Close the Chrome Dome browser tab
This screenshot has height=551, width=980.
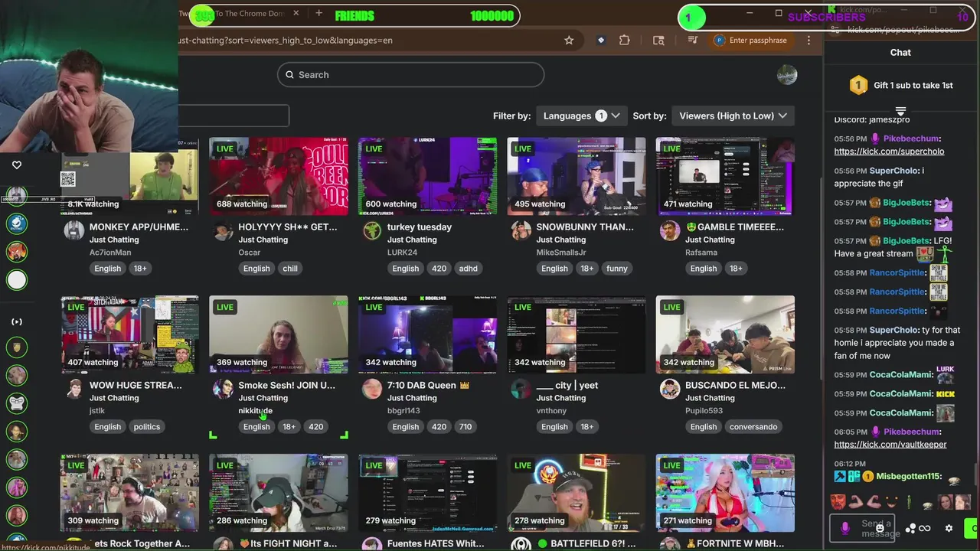coord(296,14)
